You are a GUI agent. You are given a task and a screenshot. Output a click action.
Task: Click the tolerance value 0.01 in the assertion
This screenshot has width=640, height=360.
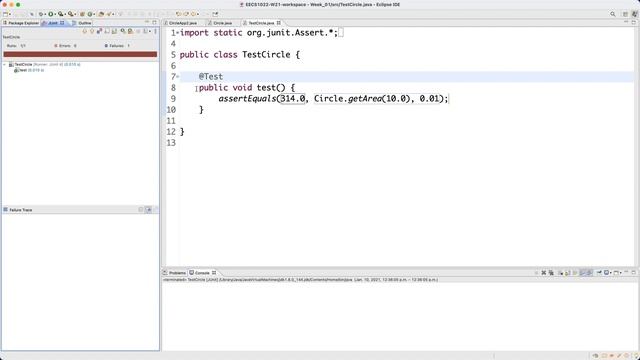(x=429, y=99)
